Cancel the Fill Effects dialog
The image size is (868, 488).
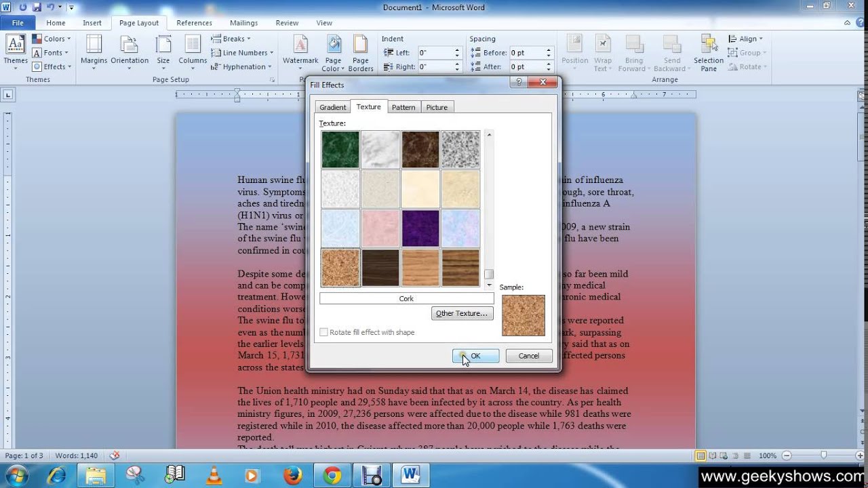click(529, 356)
